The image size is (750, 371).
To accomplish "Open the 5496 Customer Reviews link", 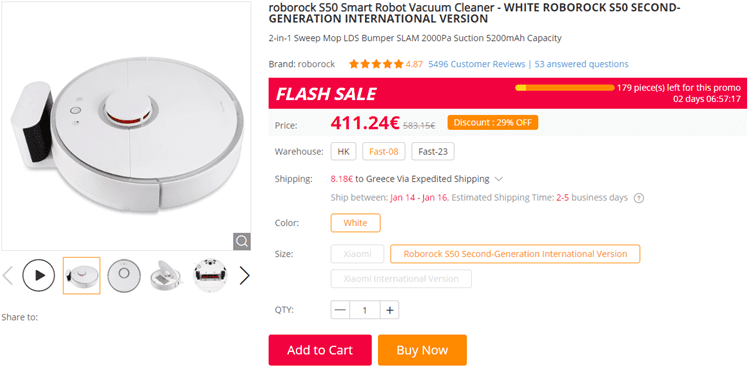I will click(476, 64).
